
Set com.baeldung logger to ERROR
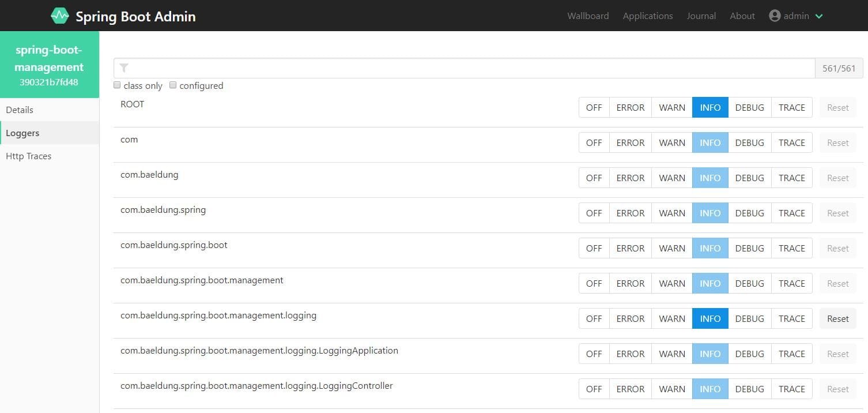tap(630, 178)
